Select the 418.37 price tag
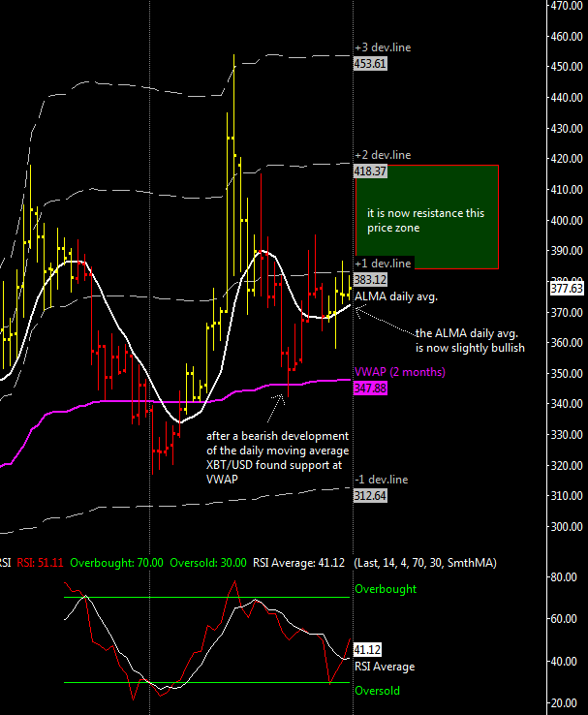Screen dimensions: 588x715 click(x=370, y=171)
